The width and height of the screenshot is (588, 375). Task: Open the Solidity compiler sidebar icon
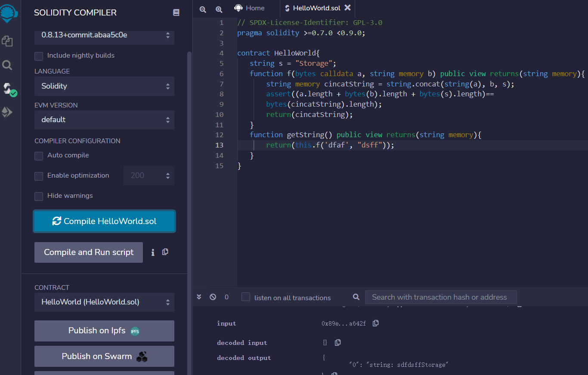coord(9,89)
